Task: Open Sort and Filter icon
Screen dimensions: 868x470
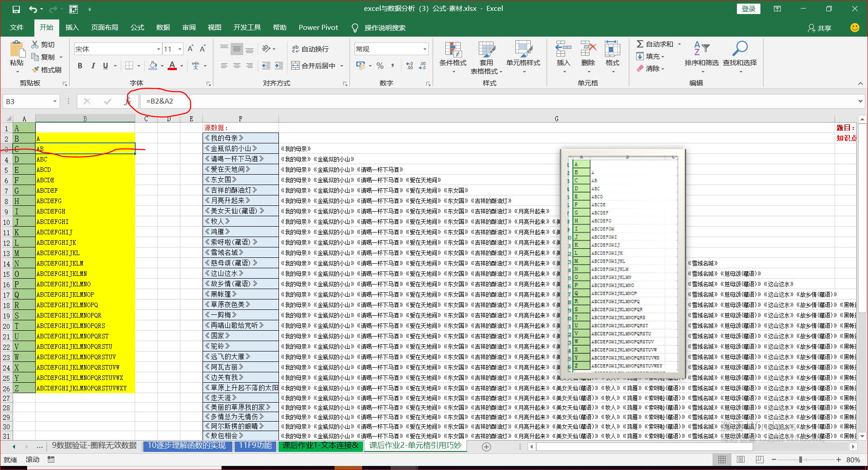Action: coord(702,48)
